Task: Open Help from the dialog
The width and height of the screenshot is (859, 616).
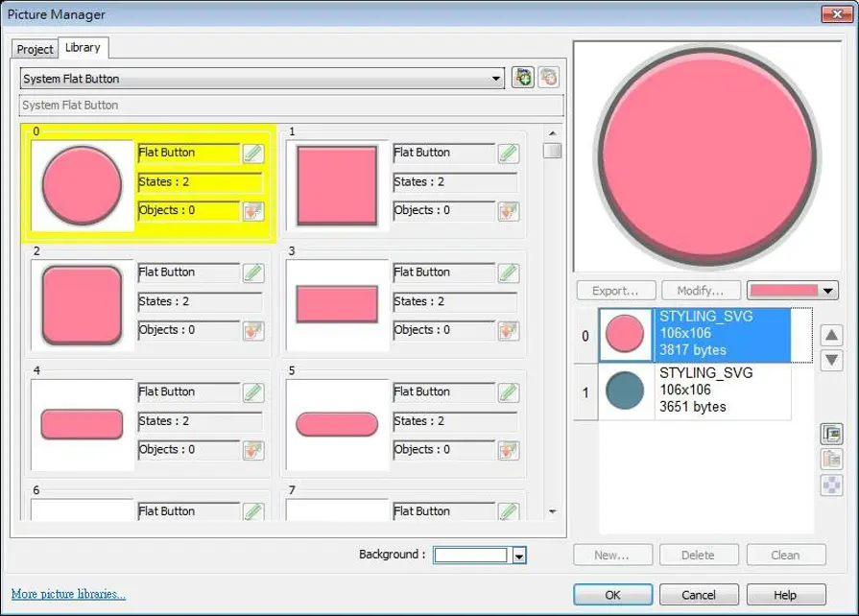Action: click(785, 595)
